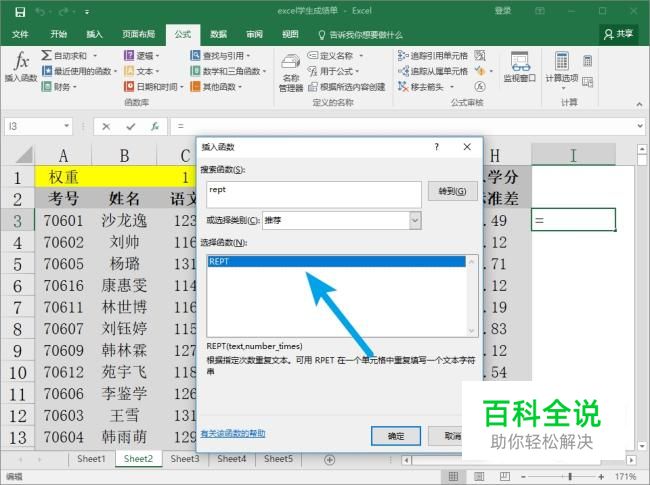Image resolution: width=650 pixels, height=485 pixels.
Task: Click the Error Checking icon
Action: click(480, 71)
